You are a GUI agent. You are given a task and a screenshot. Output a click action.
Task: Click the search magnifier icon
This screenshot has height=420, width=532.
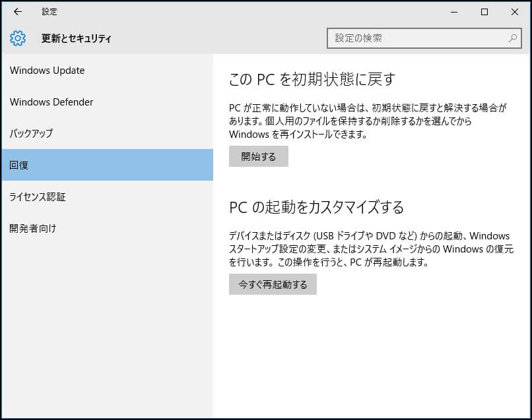[512, 38]
